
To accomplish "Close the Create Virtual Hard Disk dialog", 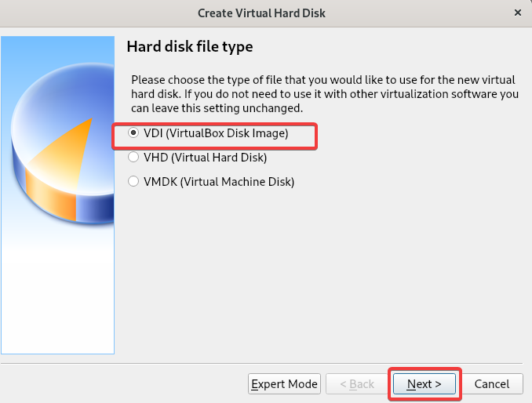I will (518, 13).
